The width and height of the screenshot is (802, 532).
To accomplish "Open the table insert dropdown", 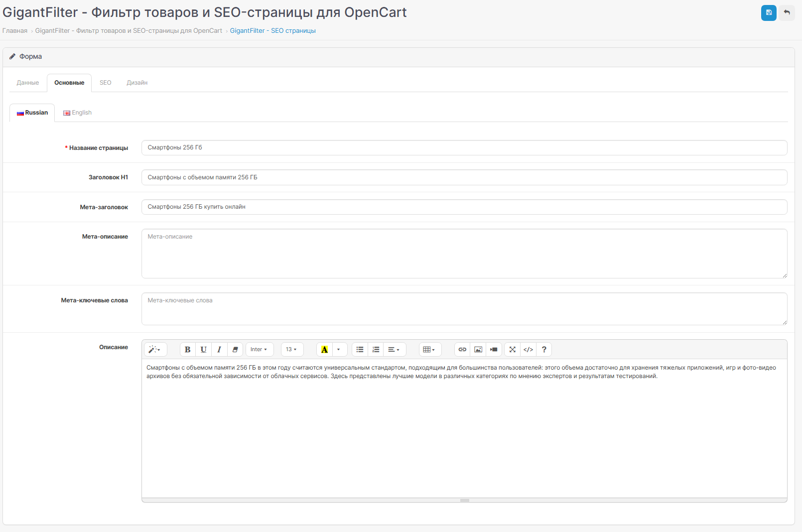I will (x=430, y=350).
